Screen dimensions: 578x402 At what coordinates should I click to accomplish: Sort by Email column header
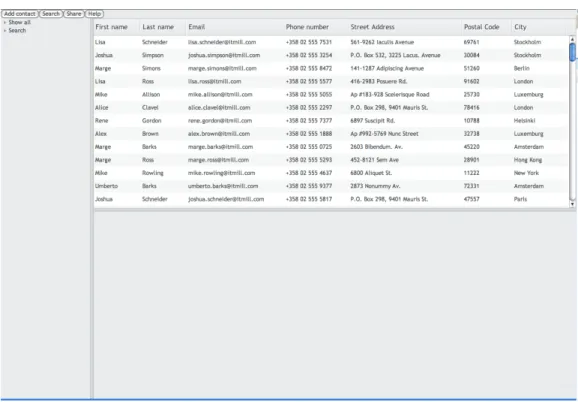[196, 27]
